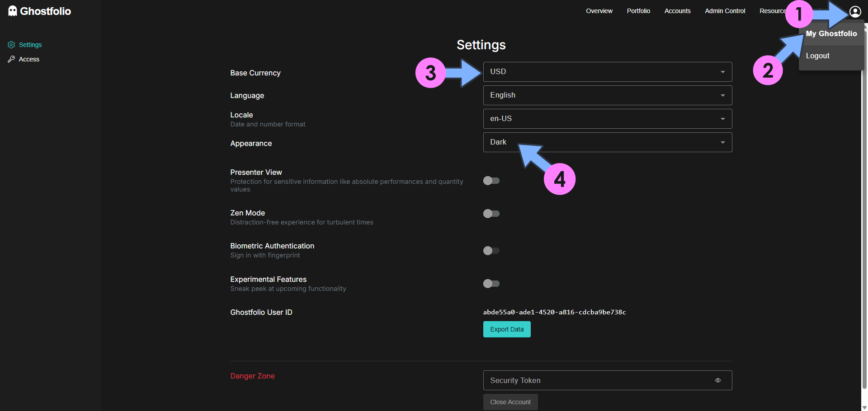The width and height of the screenshot is (868, 411).
Task: Turn on Zen Mode toggle
Action: [x=491, y=214]
